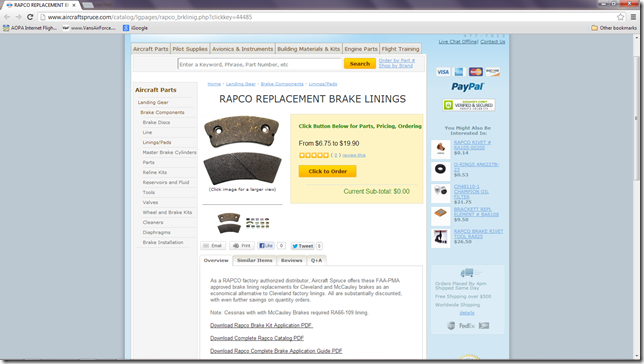Go back with the browser back arrow
The height and width of the screenshot is (364, 644).
click(x=7, y=17)
